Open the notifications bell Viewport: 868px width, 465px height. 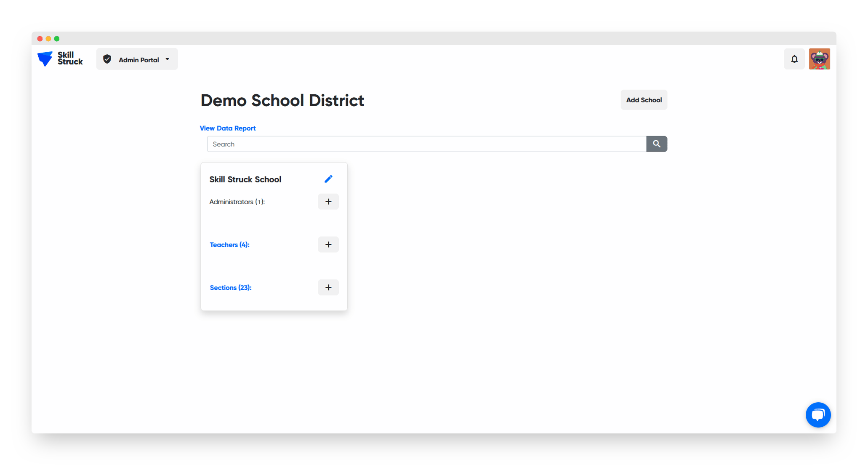[x=794, y=59]
